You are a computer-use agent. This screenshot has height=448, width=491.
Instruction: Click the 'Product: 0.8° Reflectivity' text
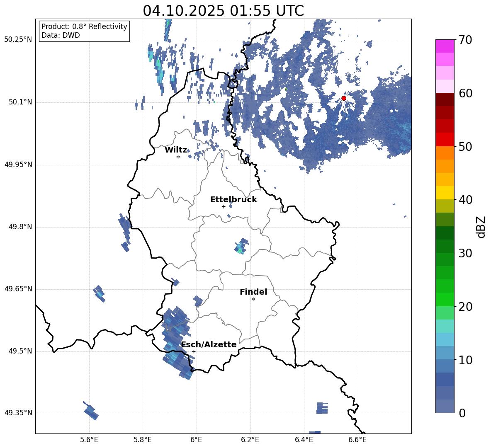84,27
